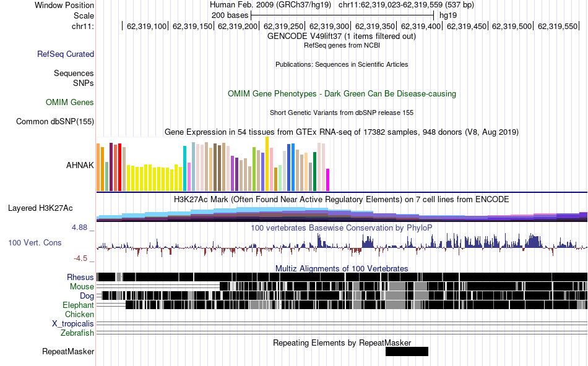588x366 pixels.
Task: Click the cyan bar in AHNAK expression chart
Action: [x=184, y=169]
